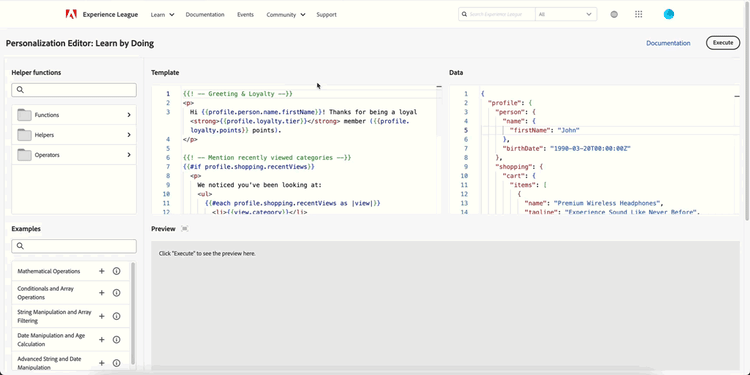Click the Adobe logo icon
Screen dimensions: 750x375
[x=71, y=14]
